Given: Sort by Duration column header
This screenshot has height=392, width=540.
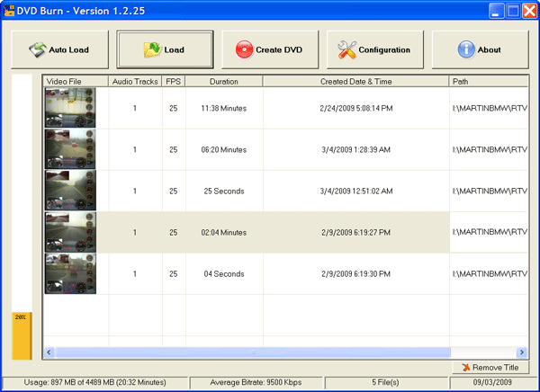Looking at the screenshot, I should coord(224,81).
